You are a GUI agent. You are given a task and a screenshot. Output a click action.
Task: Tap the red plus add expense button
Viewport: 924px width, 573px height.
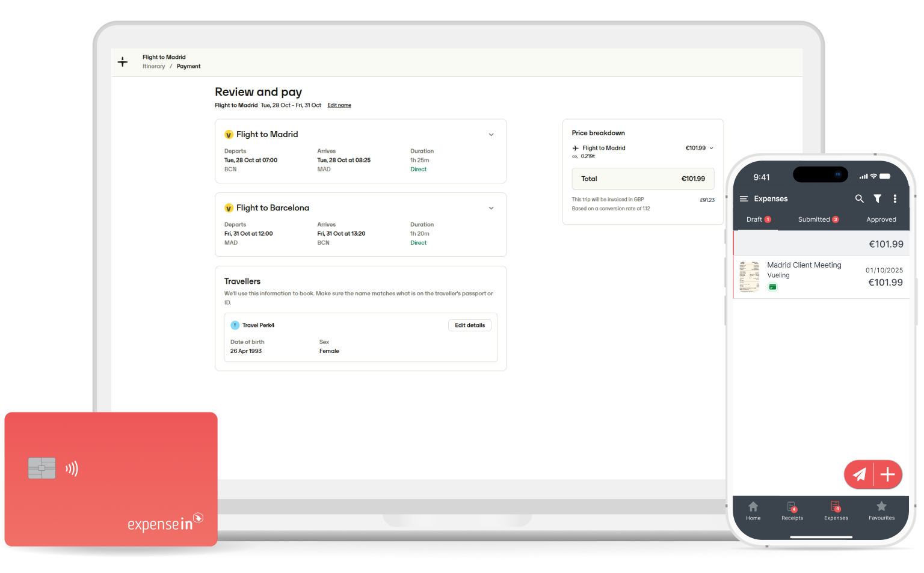(x=888, y=475)
